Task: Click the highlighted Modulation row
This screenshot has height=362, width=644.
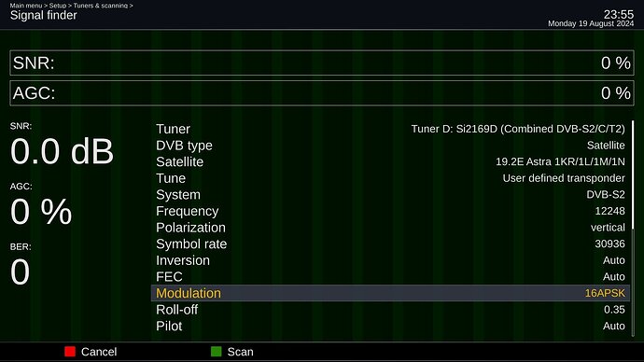Action: pyautogui.click(x=390, y=293)
